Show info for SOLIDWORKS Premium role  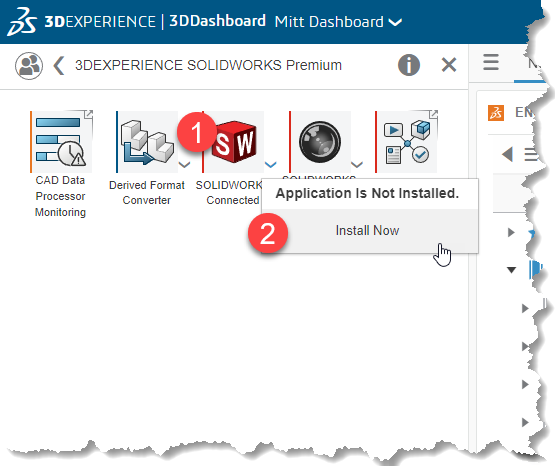[409, 65]
